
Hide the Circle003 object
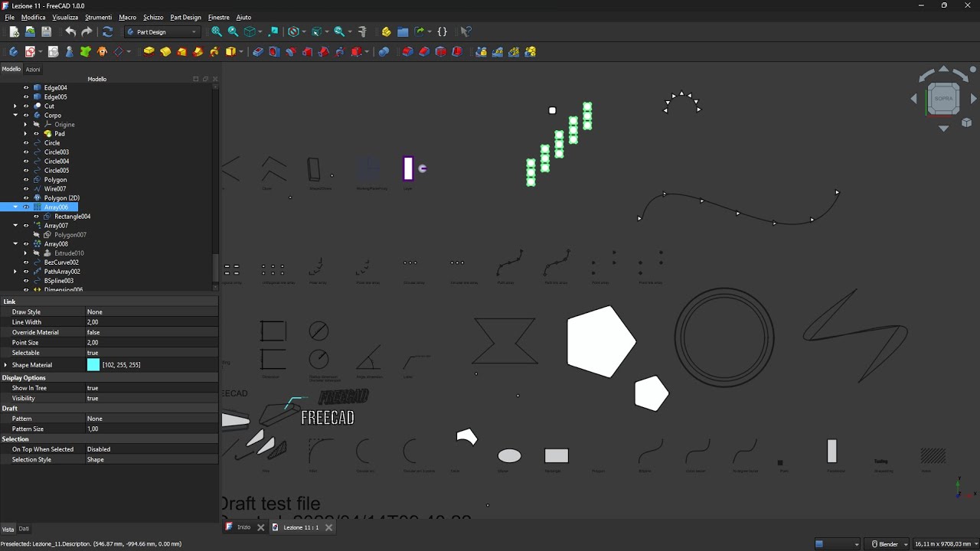pos(26,152)
